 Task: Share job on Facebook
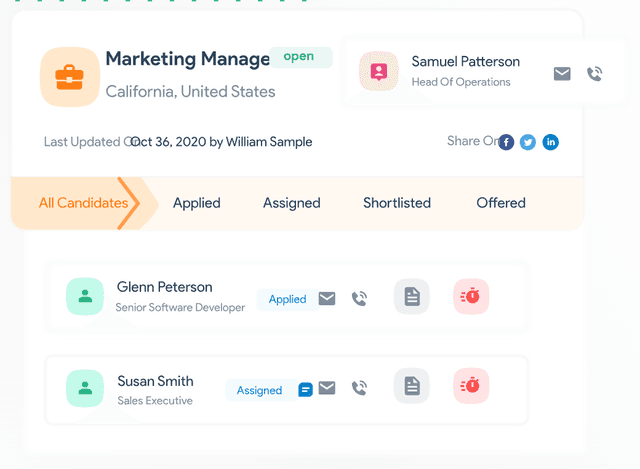(506, 142)
